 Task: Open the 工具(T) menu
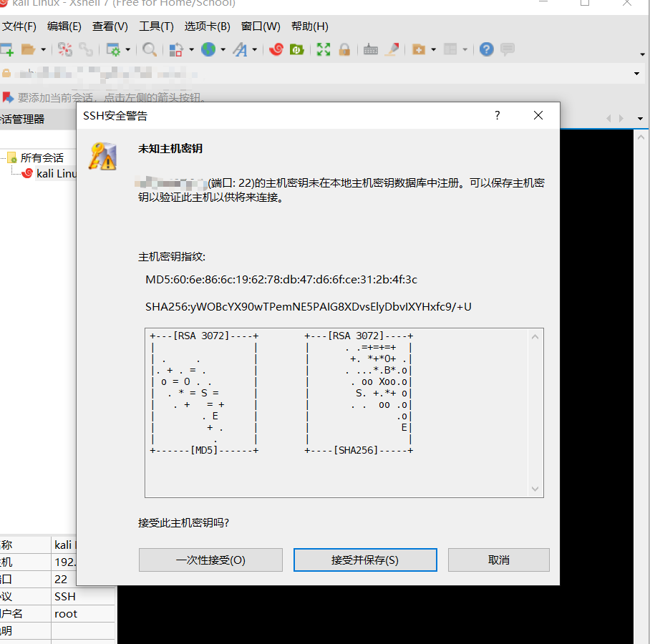(x=156, y=26)
